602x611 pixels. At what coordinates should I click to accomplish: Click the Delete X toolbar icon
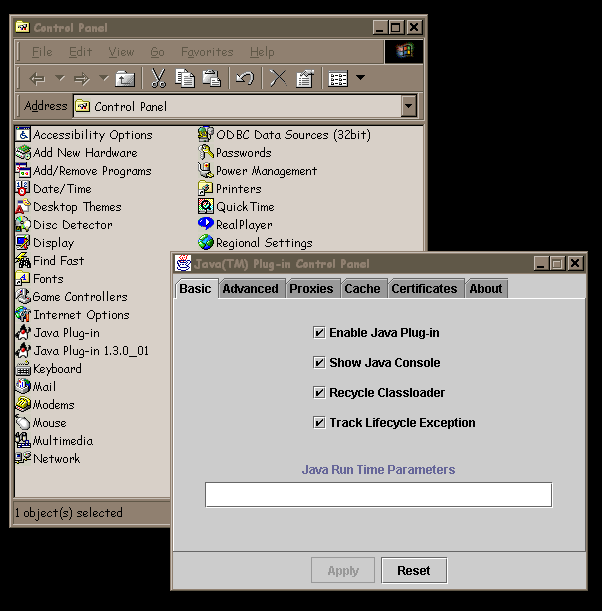278,78
